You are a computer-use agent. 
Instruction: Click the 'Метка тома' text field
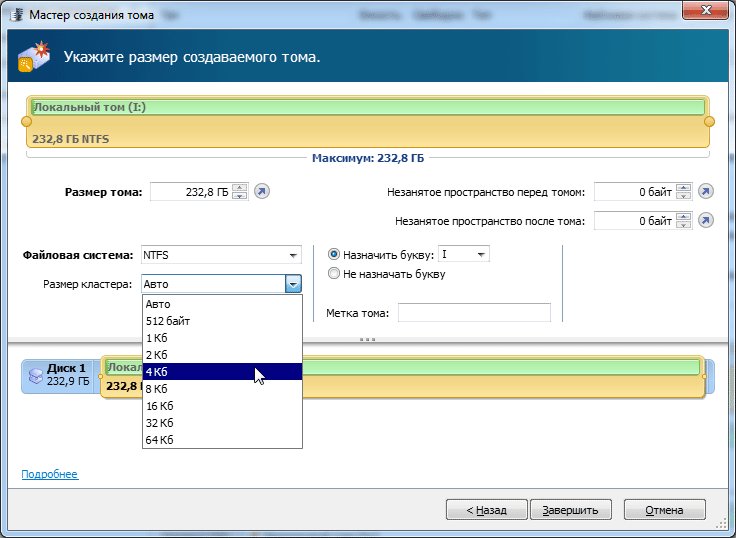tap(474, 313)
